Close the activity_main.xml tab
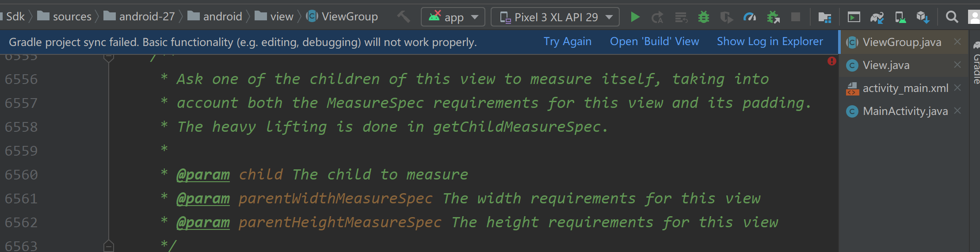Image resolution: width=980 pixels, height=252 pixels. 957,88
